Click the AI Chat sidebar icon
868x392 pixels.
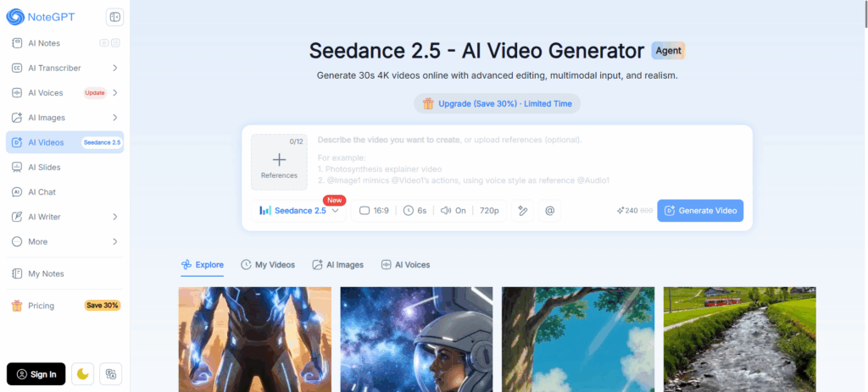(x=17, y=192)
